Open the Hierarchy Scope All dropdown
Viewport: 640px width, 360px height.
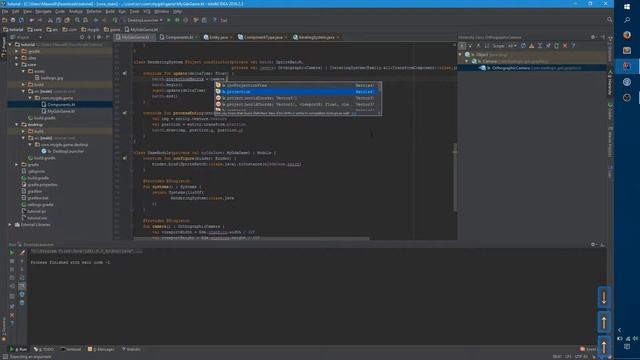(x=512, y=46)
